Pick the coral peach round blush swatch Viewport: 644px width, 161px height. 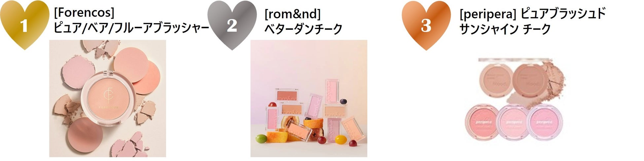[x=148, y=77]
